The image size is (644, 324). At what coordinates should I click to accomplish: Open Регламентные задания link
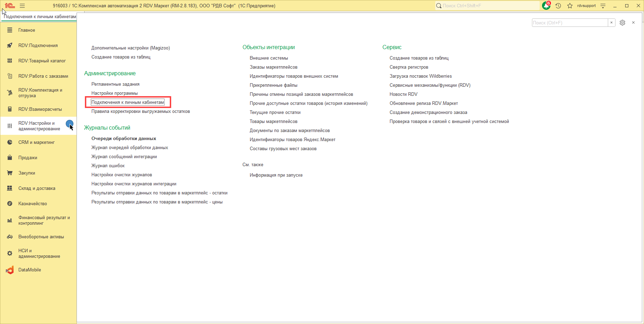tap(116, 84)
